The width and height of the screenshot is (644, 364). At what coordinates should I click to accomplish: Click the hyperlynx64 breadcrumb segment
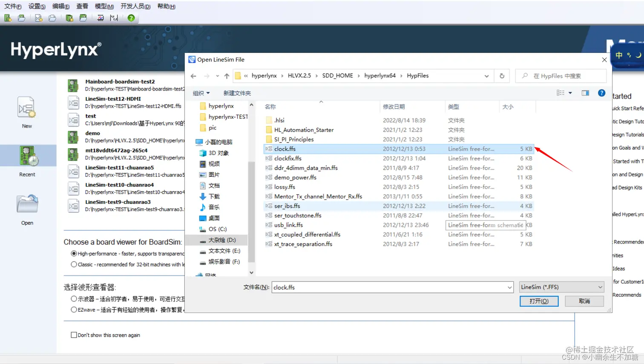tap(380, 76)
